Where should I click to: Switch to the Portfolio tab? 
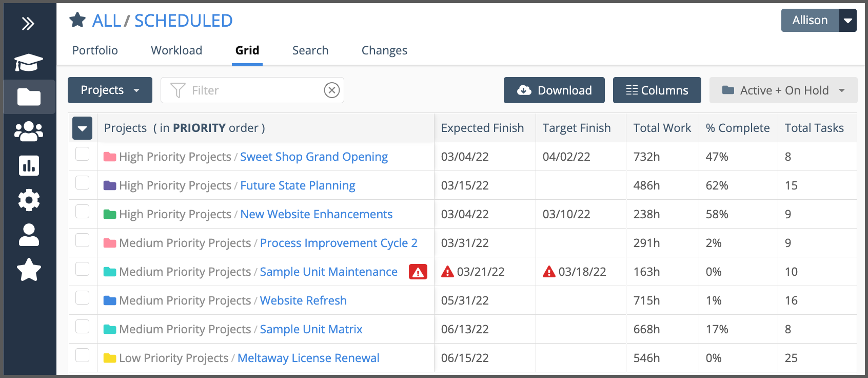pos(95,50)
